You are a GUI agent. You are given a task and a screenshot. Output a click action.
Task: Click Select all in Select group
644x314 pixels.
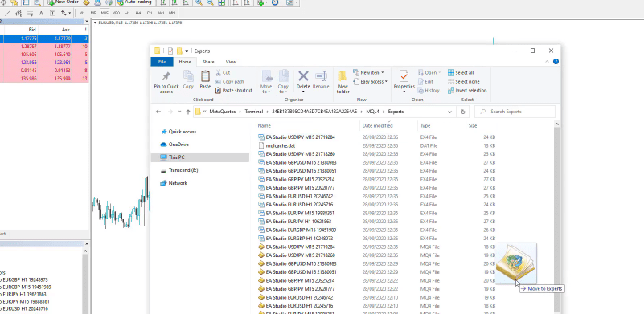point(461,72)
